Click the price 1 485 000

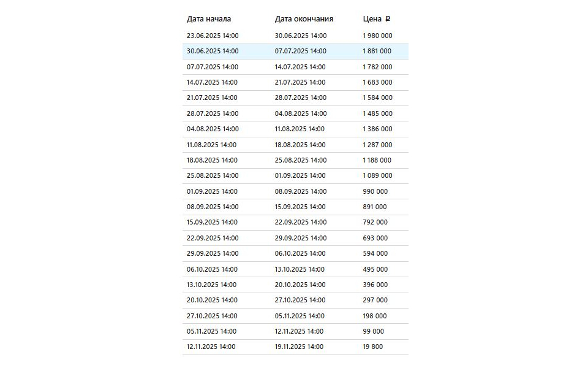click(x=377, y=114)
